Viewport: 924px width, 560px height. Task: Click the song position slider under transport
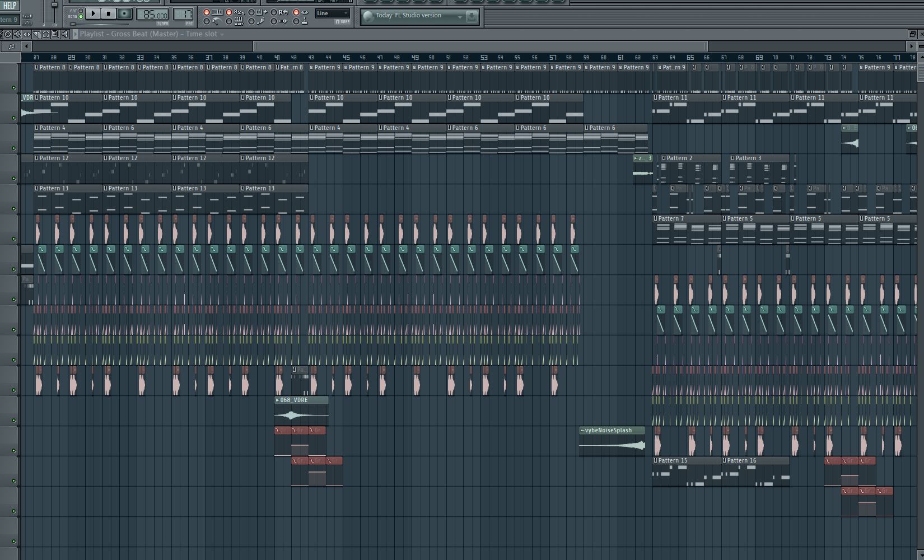(100, 24)
